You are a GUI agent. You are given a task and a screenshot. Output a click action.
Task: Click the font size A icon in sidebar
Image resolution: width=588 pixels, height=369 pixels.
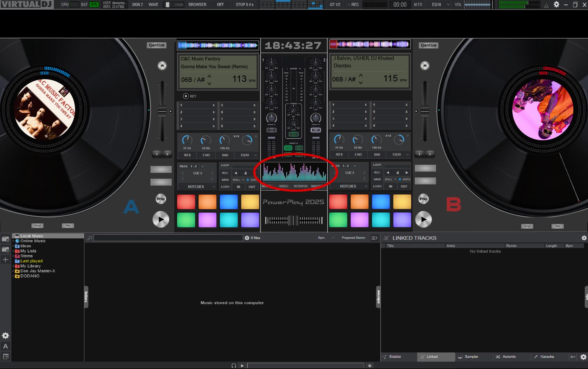[x=5, y=346]
